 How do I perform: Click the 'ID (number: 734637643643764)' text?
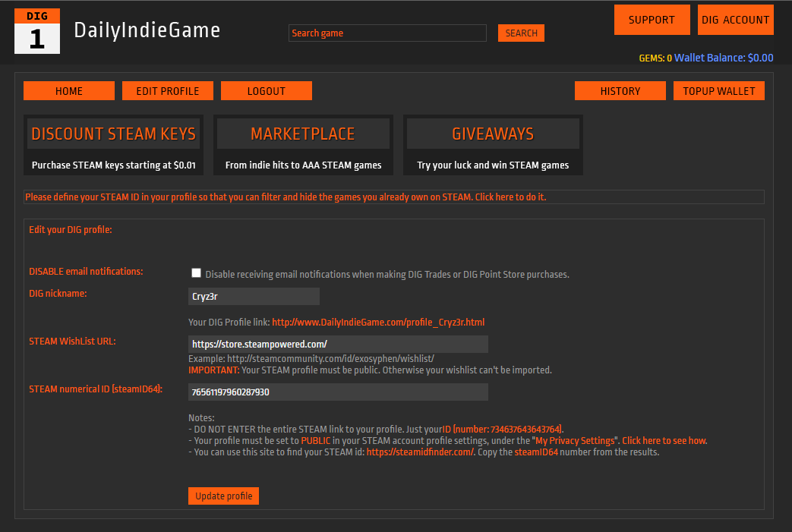pyautogui.click(x=502, y=430)
